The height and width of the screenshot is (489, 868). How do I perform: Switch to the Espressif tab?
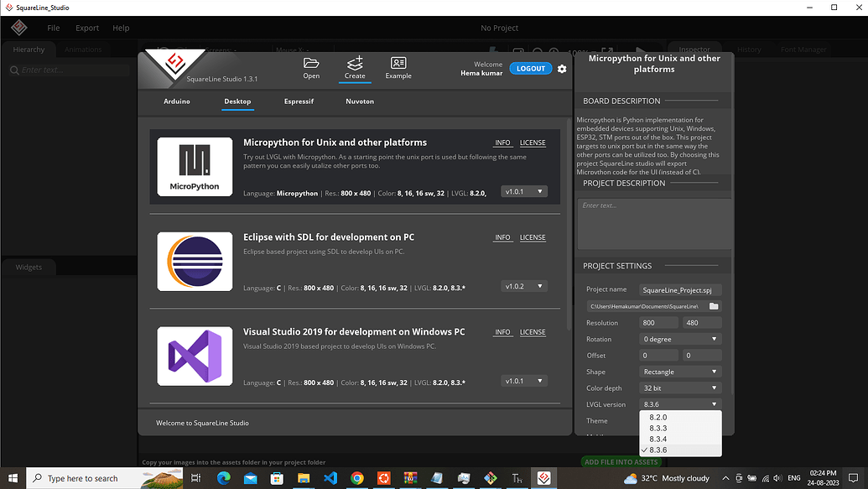click(x=299, y=101)
